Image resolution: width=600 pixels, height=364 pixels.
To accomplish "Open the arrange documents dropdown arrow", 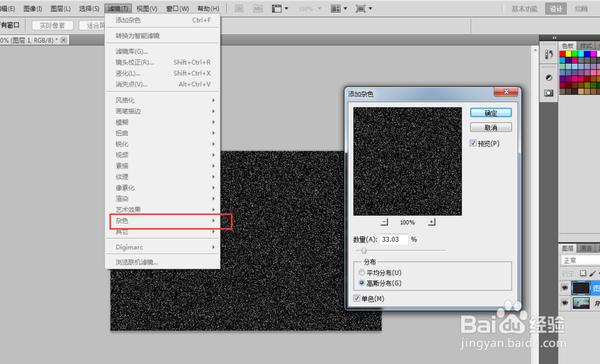I will click(345, 8).
